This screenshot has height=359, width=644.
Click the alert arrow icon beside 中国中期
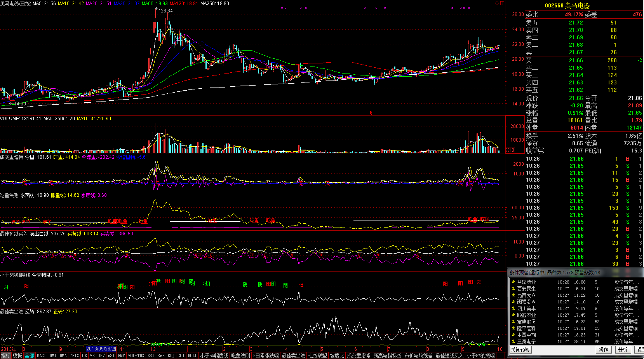point(513,335)
